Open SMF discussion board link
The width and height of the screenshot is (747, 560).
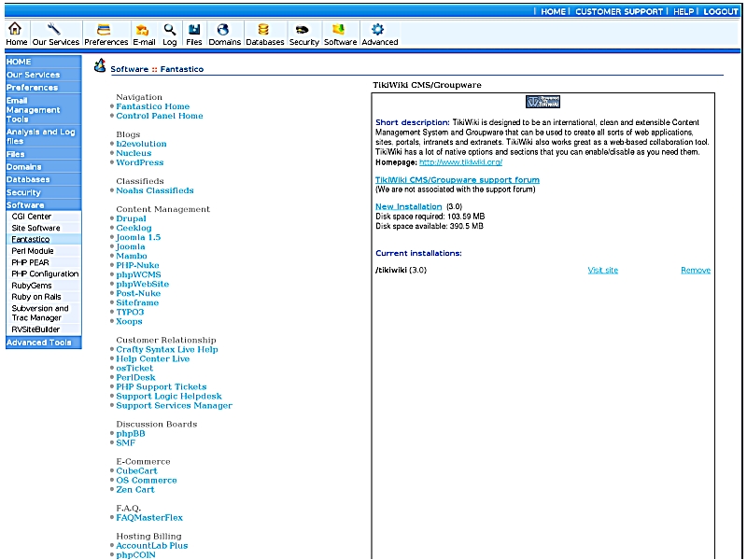coord(126,442)
